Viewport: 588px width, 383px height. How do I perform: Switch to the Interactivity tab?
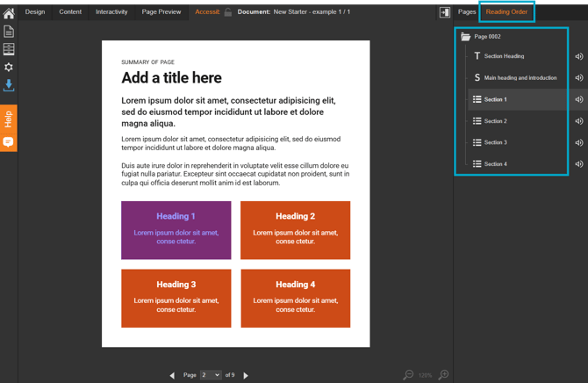coord(111,12)
